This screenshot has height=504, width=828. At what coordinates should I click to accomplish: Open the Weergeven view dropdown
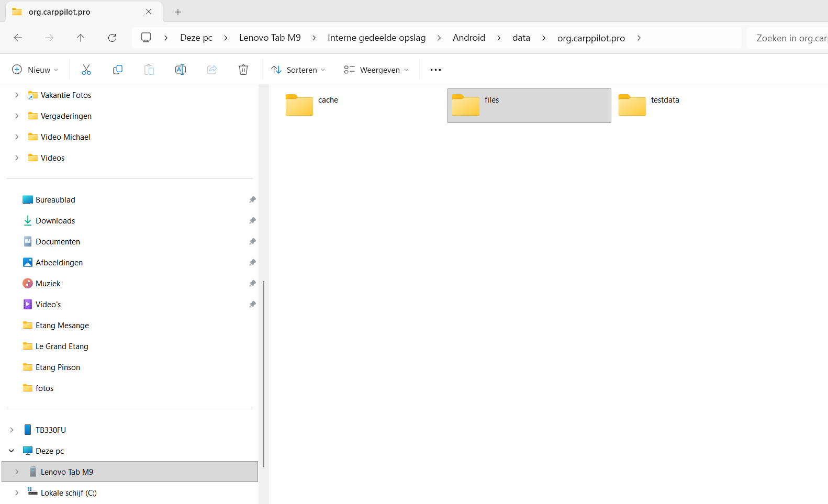(376, 70)
